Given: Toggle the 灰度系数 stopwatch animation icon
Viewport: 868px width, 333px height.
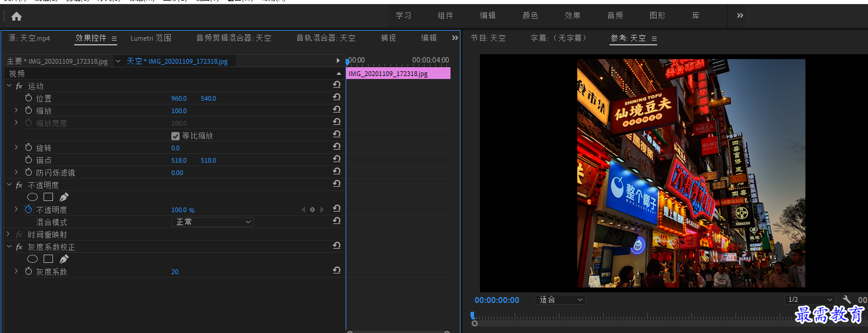Looking at the screenshot, I should click(x=28, y=271).
